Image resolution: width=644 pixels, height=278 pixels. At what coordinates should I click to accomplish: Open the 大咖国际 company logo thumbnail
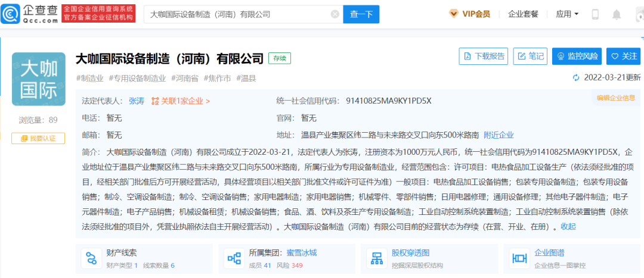coord(39,79)
